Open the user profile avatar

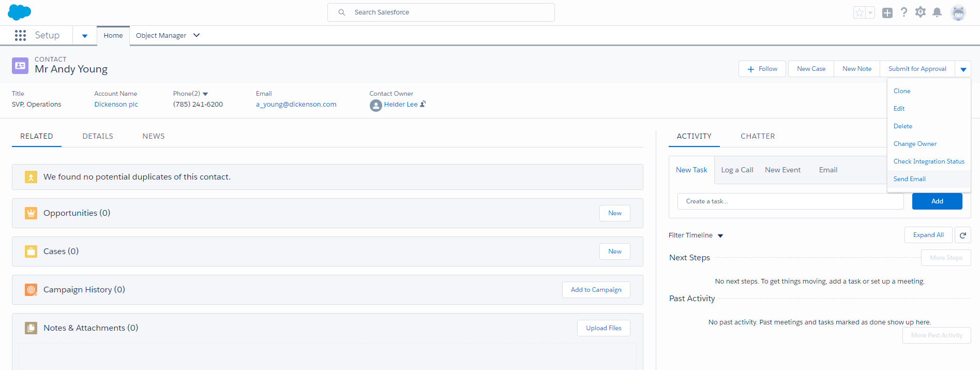(958, 12)
